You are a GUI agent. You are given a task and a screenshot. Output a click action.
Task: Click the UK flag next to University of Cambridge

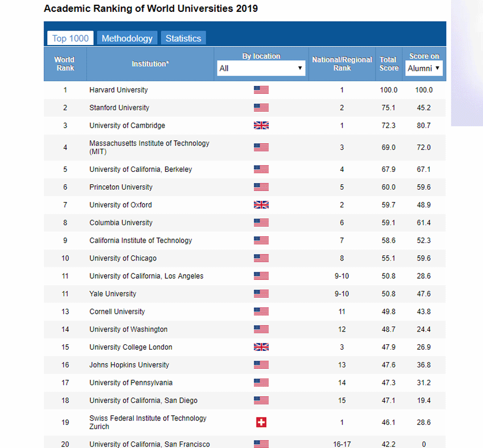(x=261, y=125)
